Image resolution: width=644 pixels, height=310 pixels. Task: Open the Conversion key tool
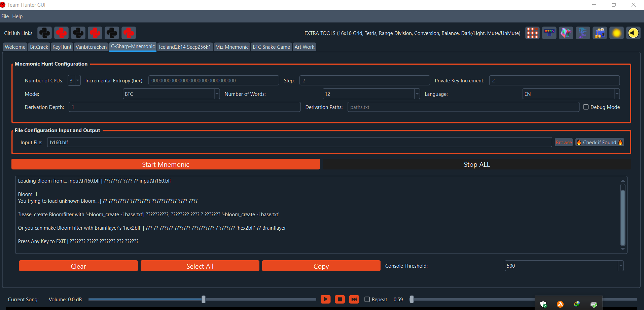tap(583, 33)
